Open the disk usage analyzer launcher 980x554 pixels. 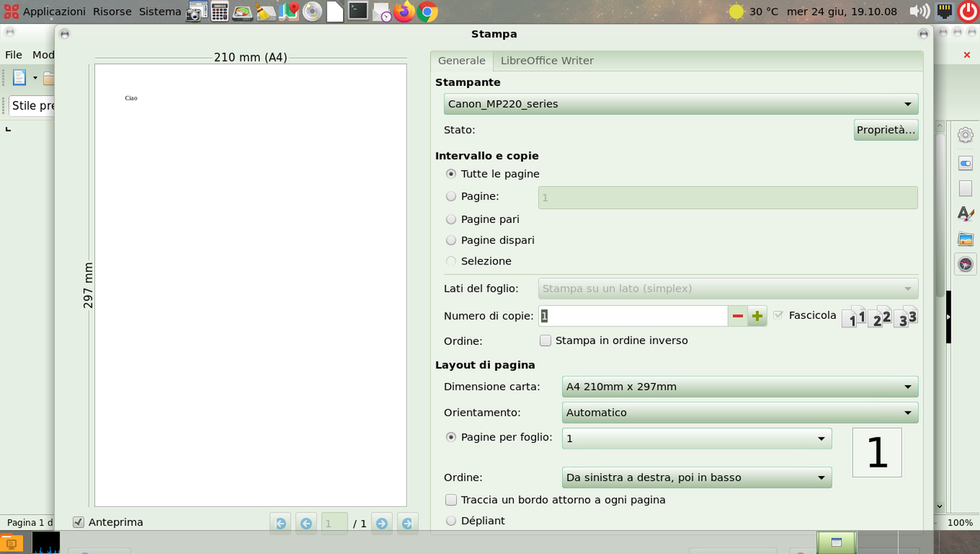[x=243, y=11]
